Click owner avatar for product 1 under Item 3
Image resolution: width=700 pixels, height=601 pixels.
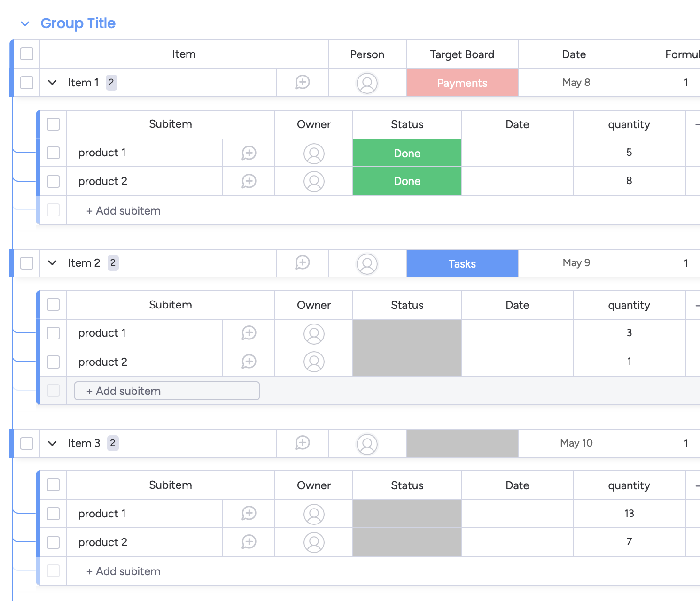pos(314,514)
